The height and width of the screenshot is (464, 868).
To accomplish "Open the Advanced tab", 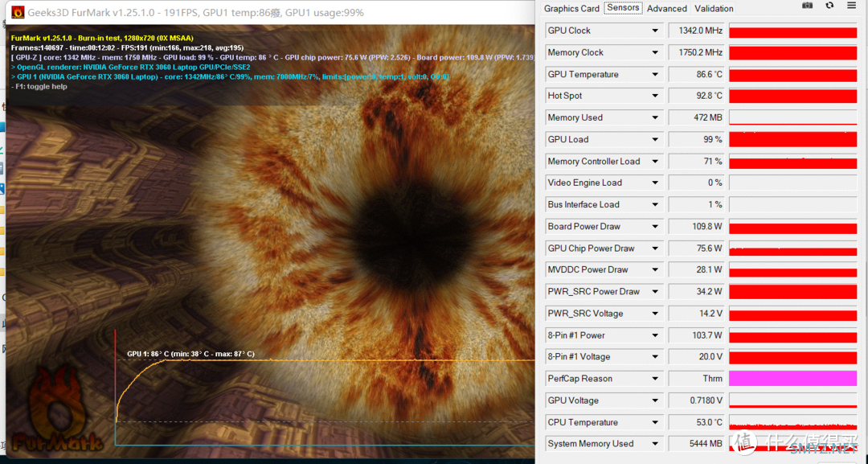I will (666, 8).
